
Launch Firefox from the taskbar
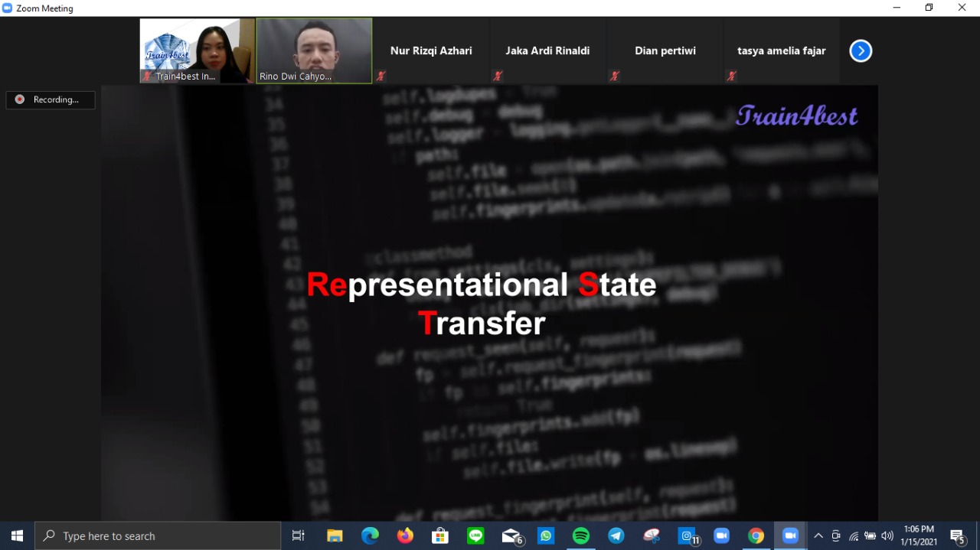tap(405, 536)
